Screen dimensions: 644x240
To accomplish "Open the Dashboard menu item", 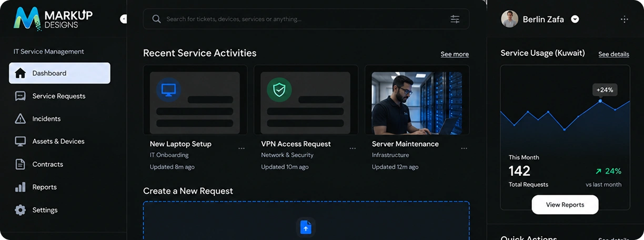I will [59, 73].
